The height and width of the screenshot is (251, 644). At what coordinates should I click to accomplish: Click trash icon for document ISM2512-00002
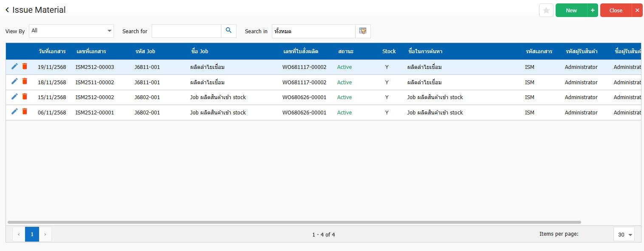25,97
